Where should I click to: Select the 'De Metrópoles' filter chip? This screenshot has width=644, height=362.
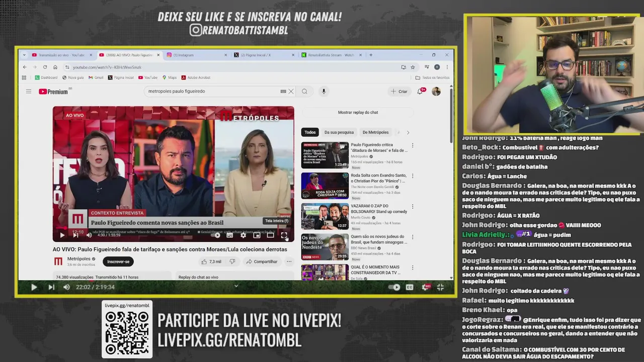375,132
